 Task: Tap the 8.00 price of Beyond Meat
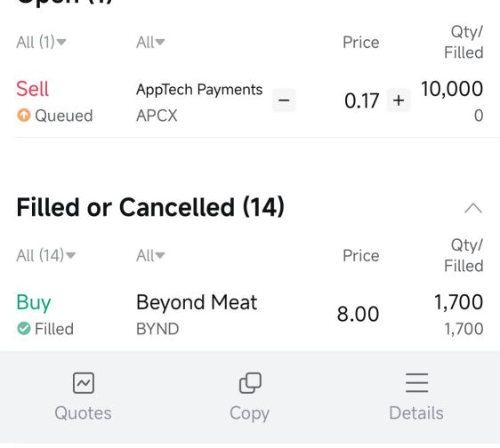[x=359, y=314]
